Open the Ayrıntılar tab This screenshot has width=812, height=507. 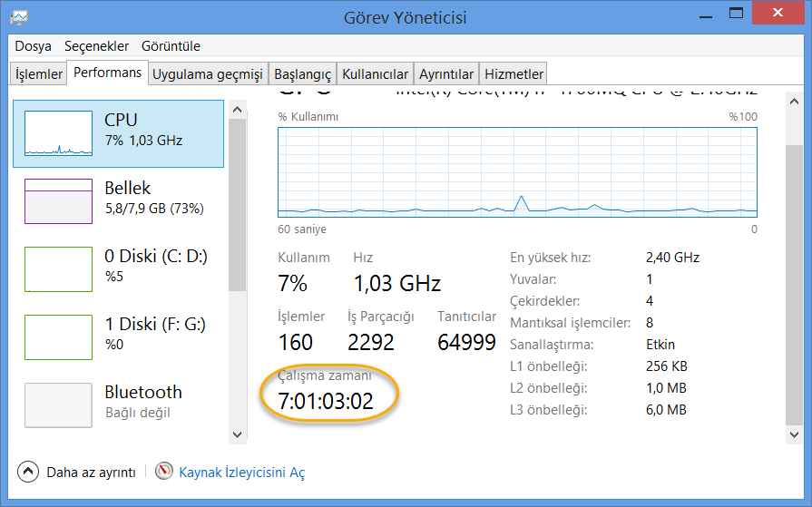click(x=446, y=74)
